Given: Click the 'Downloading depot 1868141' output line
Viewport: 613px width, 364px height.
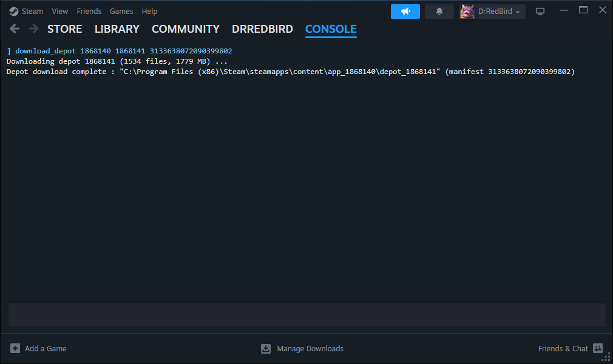Looking at the screenshot, I should tap(117, 61).
